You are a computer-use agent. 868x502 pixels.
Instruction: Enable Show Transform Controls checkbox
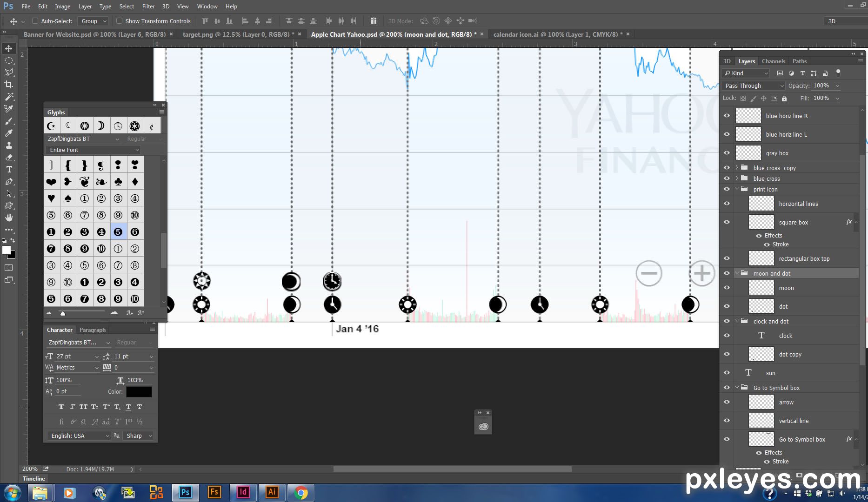point(119,21)
